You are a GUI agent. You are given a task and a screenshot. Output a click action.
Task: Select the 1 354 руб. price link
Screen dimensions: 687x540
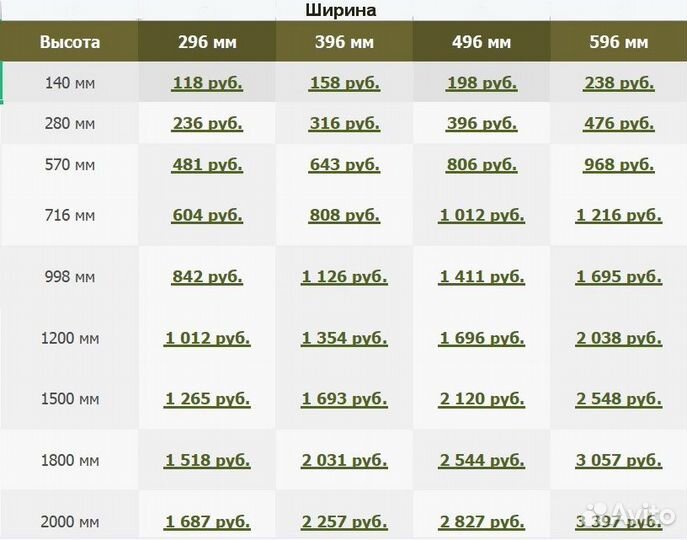[x=344, y=338]
